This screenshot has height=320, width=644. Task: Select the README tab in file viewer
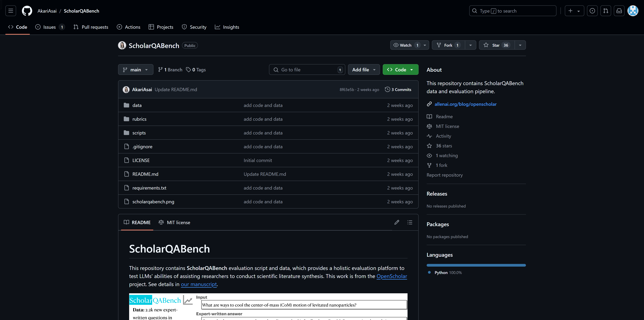137,222
